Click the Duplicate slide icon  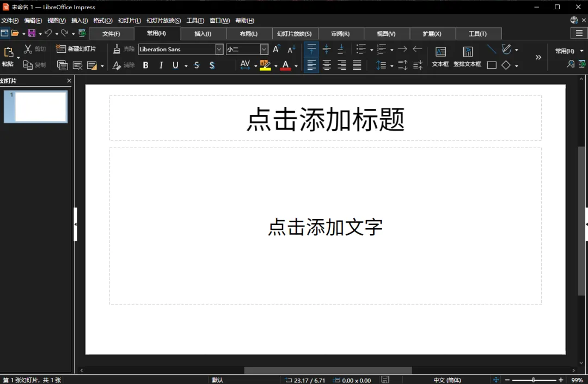click(x=62, y=65)
